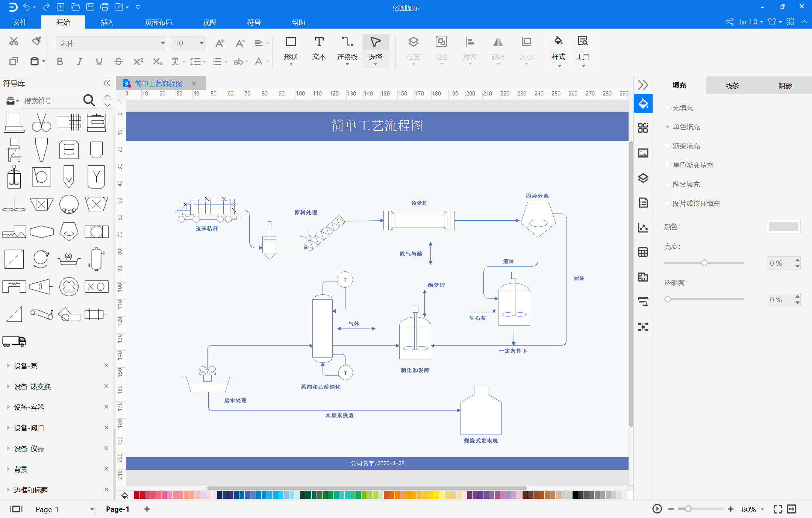Click the 搜索符号 search field
812x518 pixels.
coord(51,101)
